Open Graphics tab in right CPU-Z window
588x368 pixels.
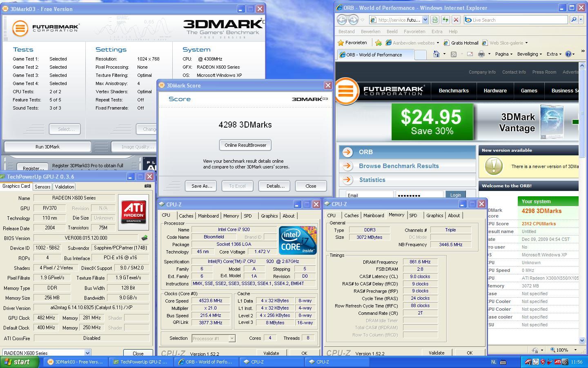point(434,215)
